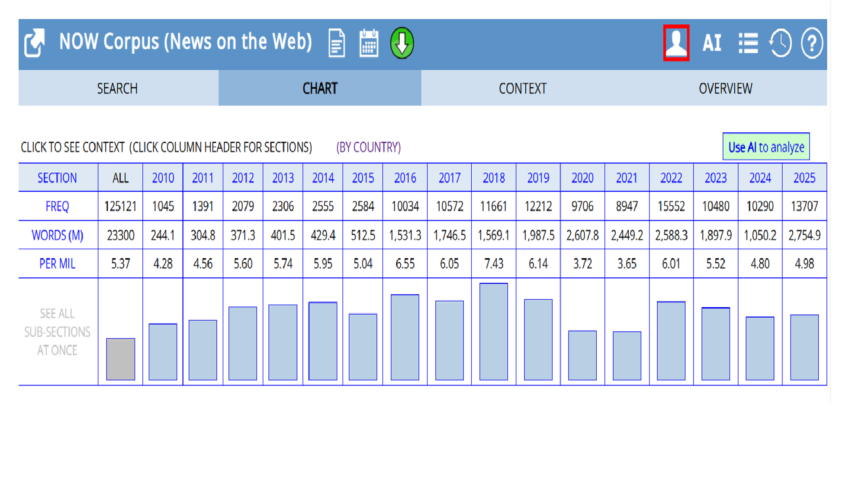Click the 2018 frequency bar

(494, 332)
